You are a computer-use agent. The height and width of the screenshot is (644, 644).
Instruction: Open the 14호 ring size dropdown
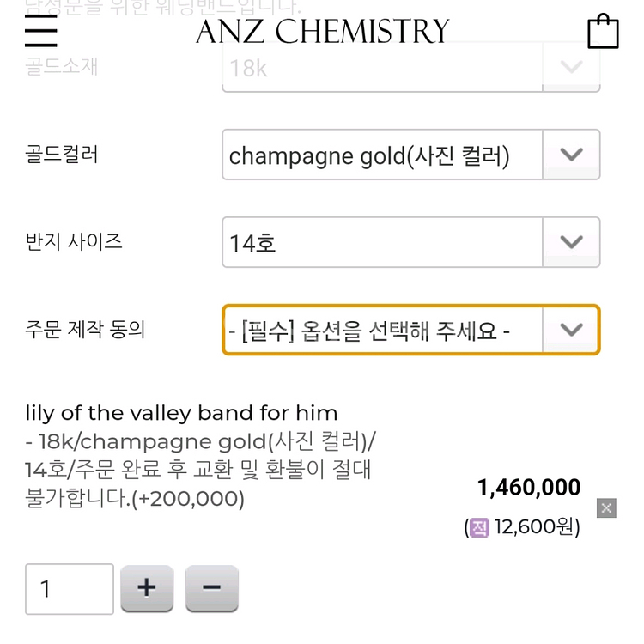pos(411,242)
